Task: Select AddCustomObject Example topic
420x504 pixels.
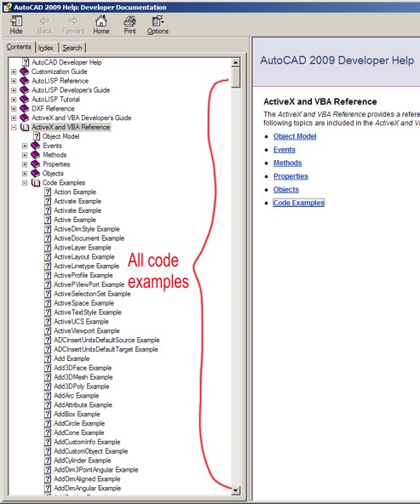Action: 90,451
